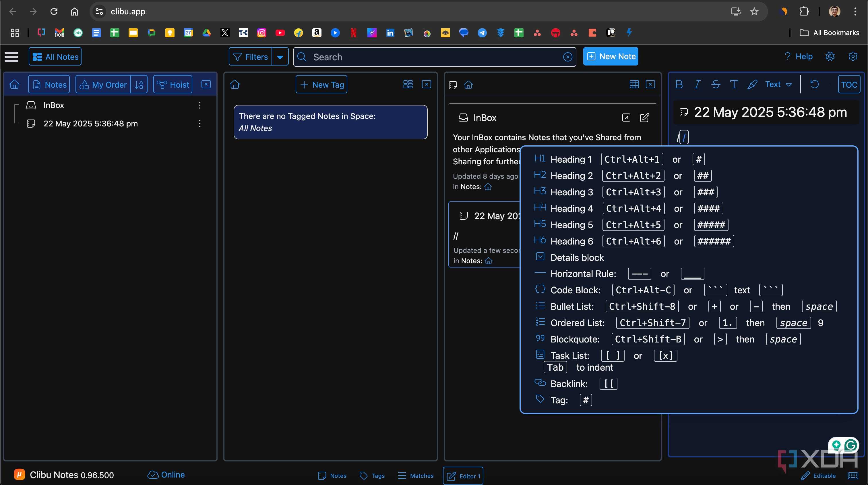Open options for 22 May 2025 note row
Image resolution: width=868 pixels, height=485 pixels.
(200, 124)
